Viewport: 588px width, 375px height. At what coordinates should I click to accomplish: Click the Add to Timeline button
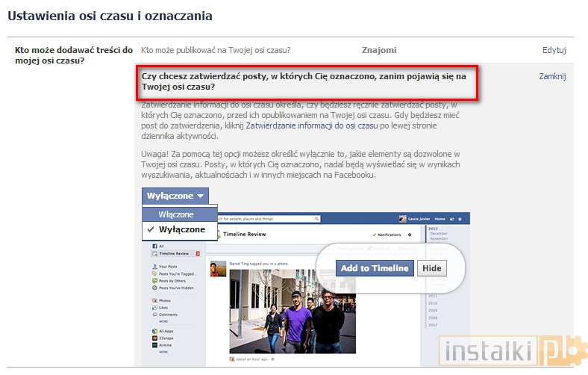[x=375, y=268]
